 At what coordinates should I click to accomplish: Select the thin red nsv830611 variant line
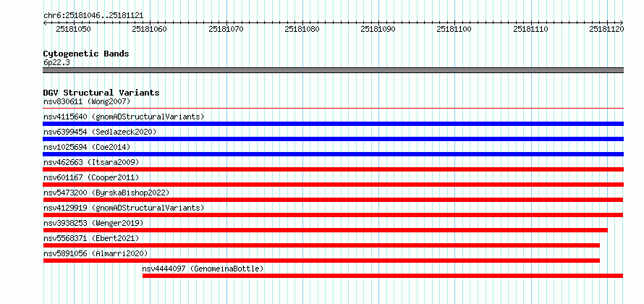[334, 109]
